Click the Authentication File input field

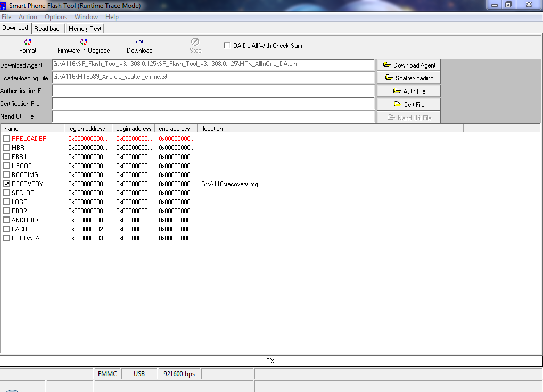tap(213, 91)
